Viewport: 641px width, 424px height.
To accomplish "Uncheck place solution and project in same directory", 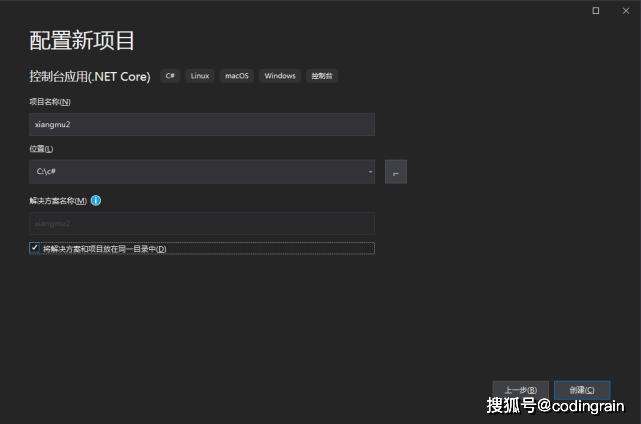I will tap(35, 248).
